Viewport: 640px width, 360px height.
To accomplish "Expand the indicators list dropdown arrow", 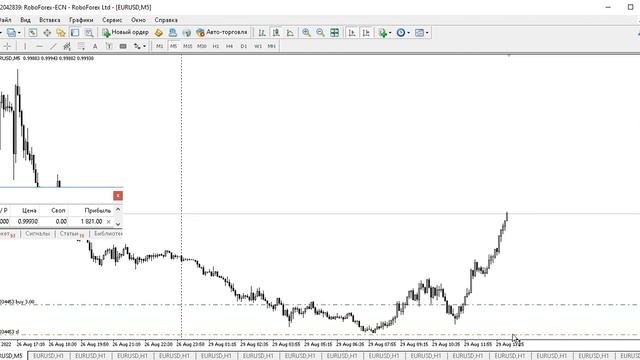I will (x=390, y=33).
